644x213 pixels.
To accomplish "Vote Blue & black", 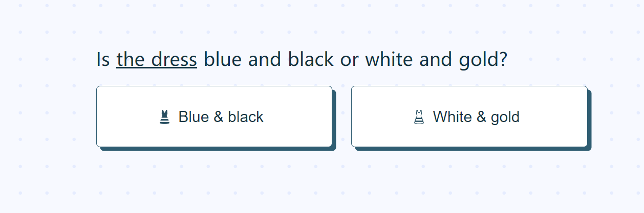I will [214, 116].
